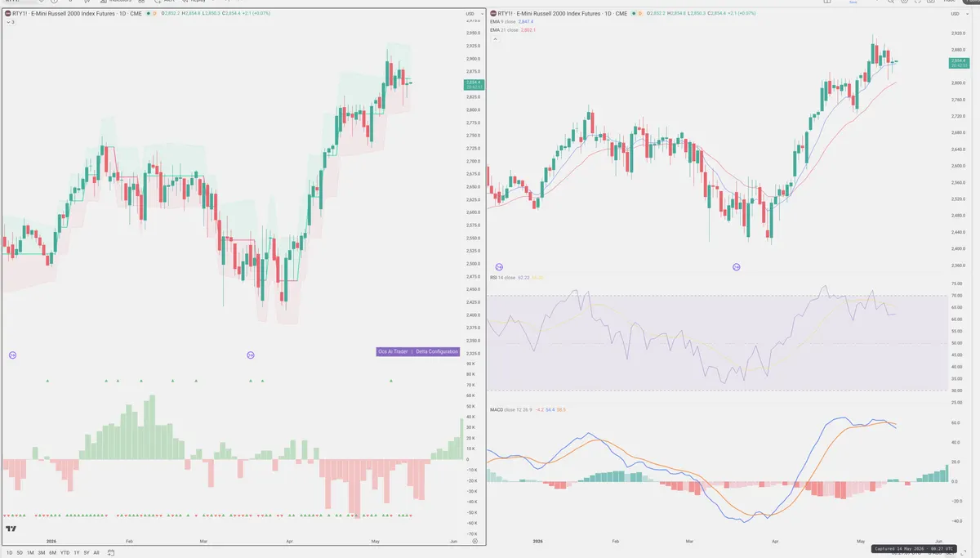Click event marker near April on left chart
980x558 pixels.
click(x=251, y=355)
